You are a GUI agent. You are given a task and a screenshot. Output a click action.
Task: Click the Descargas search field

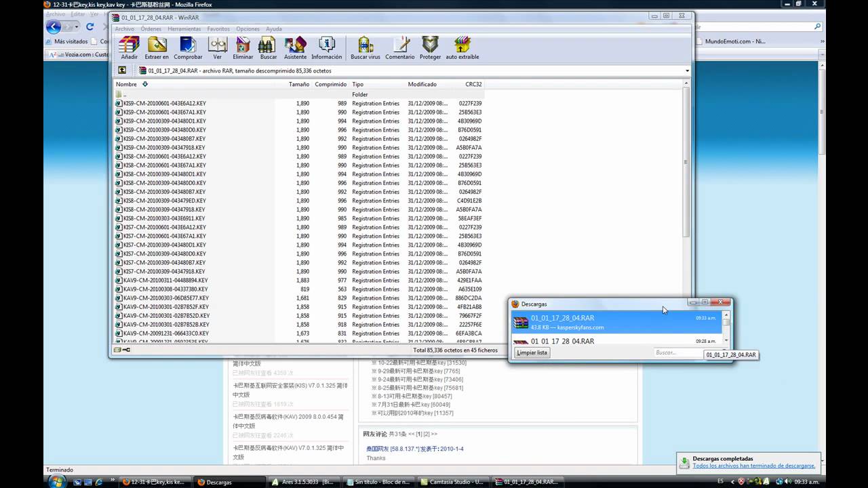click(678, 352)
